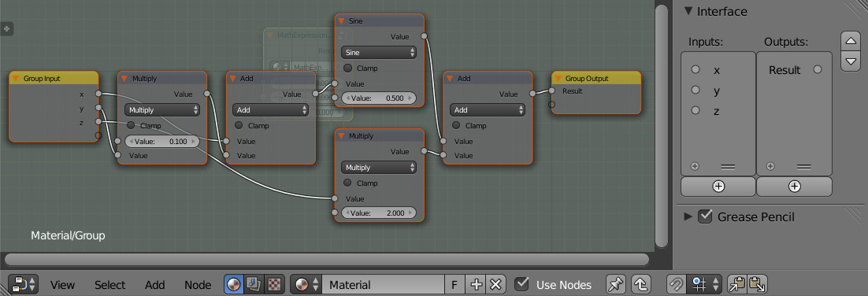Collapse the first Multiply node triangle
Image resolution: width=868 pixels, height=296 pixels.
pyautogui.click(x=124, y=79)
